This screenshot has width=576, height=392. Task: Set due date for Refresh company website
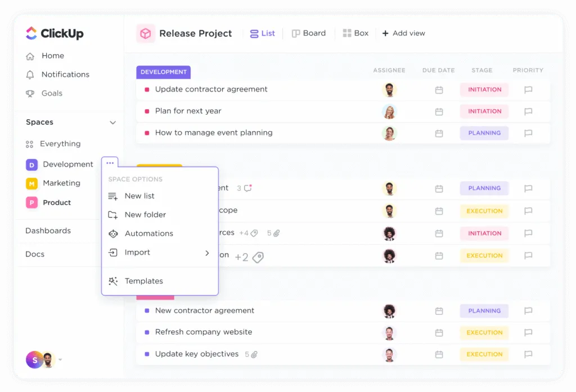tap(439, 332)
